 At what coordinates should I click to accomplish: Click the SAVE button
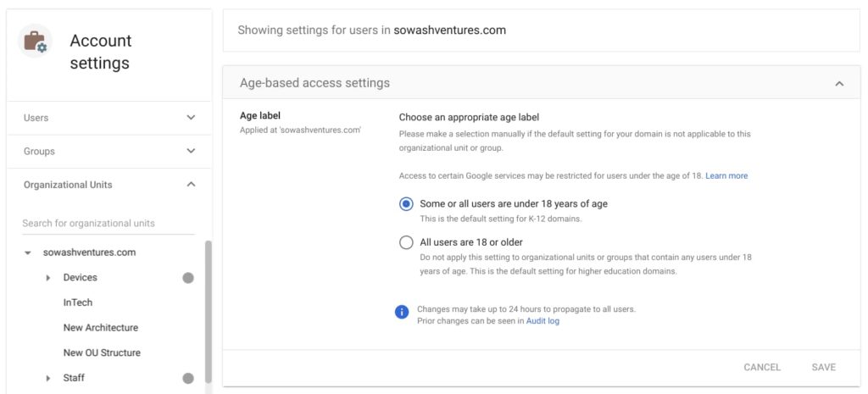click(x=824, y=368)
